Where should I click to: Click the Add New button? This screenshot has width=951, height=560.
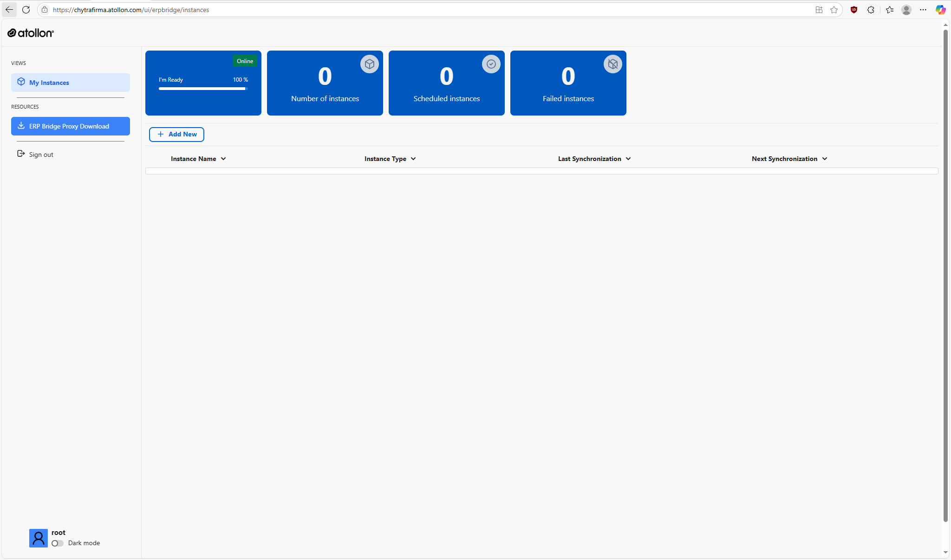(x=176, y=135)
